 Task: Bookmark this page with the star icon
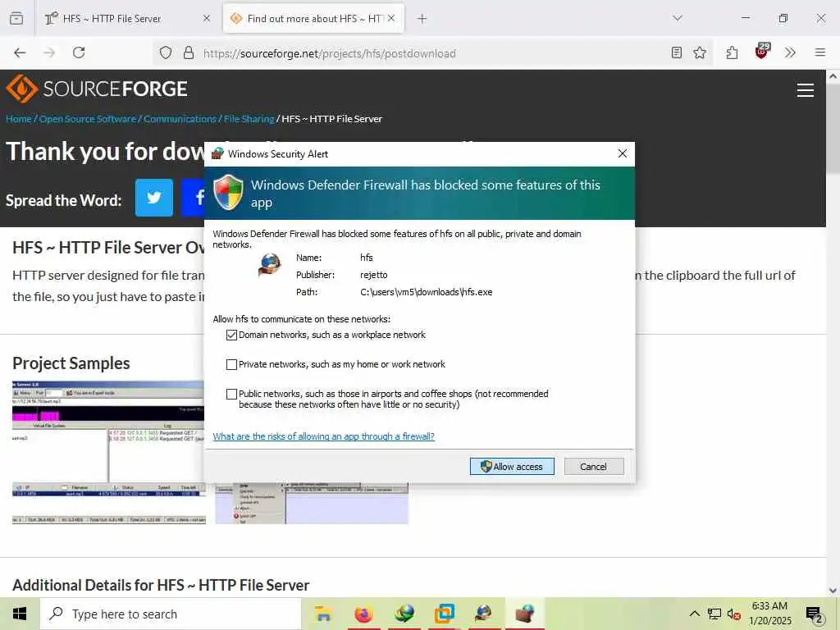pyautogui.click(x=700, y=52)
